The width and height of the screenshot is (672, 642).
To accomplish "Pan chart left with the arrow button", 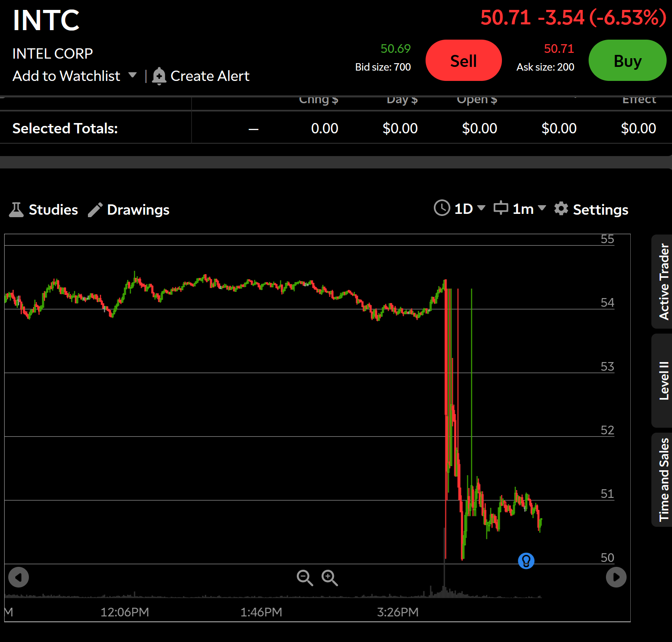I will [x=19, y=577].
